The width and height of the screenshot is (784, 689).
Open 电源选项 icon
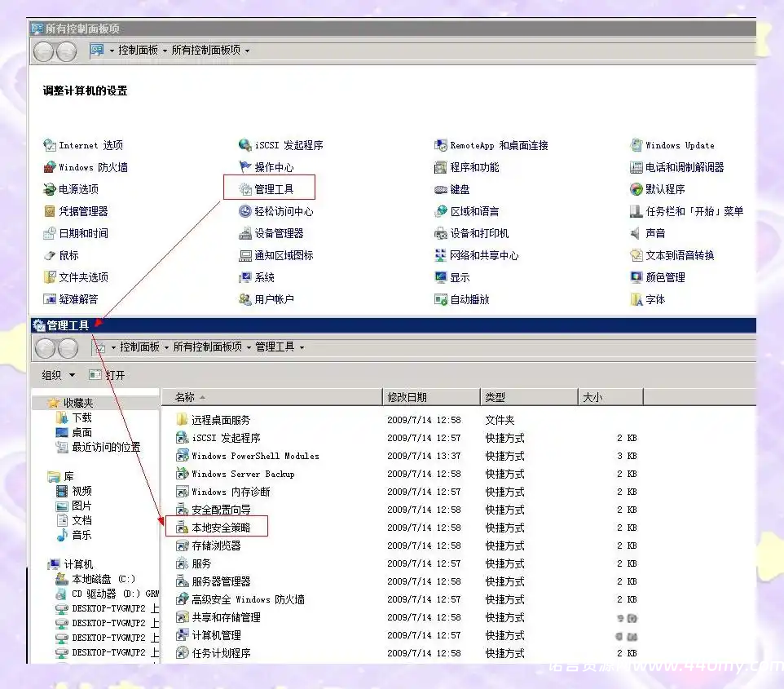point(50,190)
